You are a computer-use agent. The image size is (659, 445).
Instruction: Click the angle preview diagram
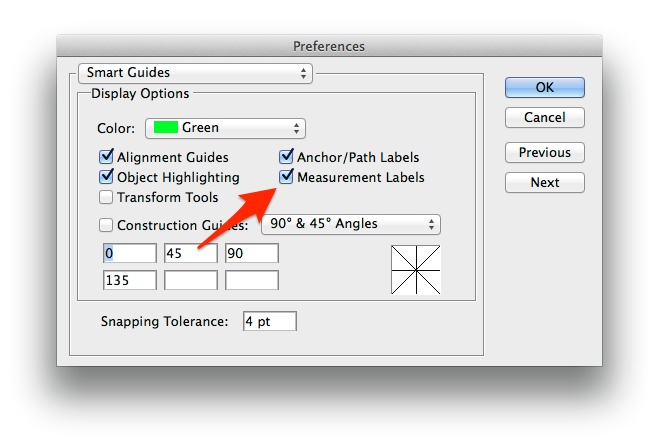click(416, 270)
